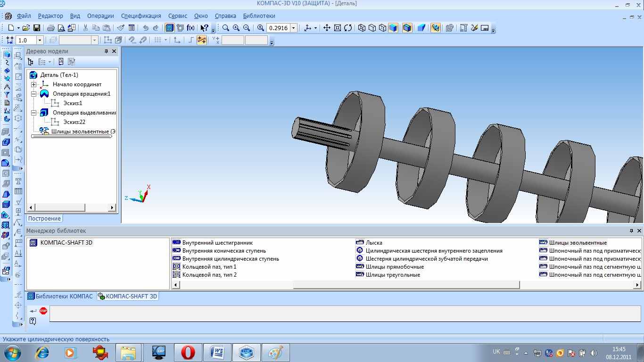
Task: Open Opera from the Windows taskbar
Action: 188,352
